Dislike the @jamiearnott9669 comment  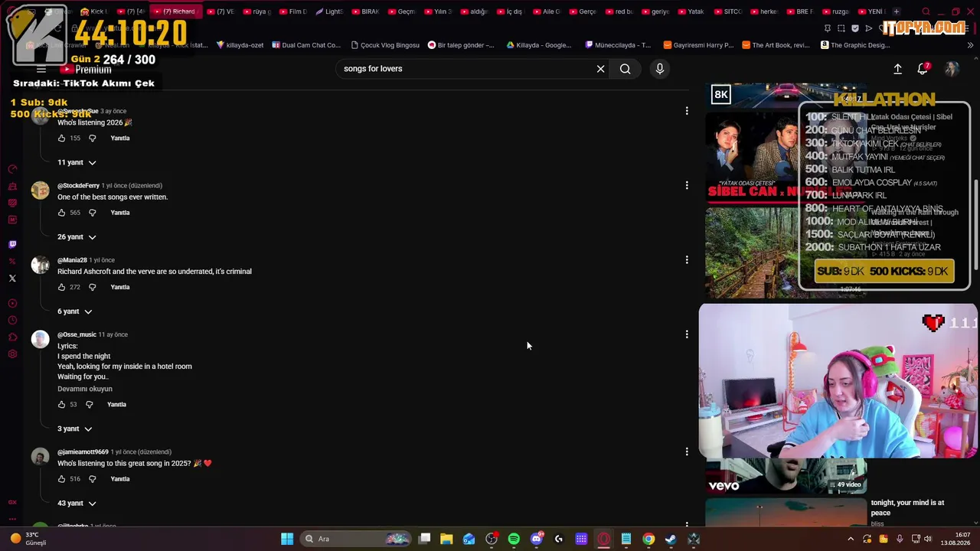[x=92, y=479]
